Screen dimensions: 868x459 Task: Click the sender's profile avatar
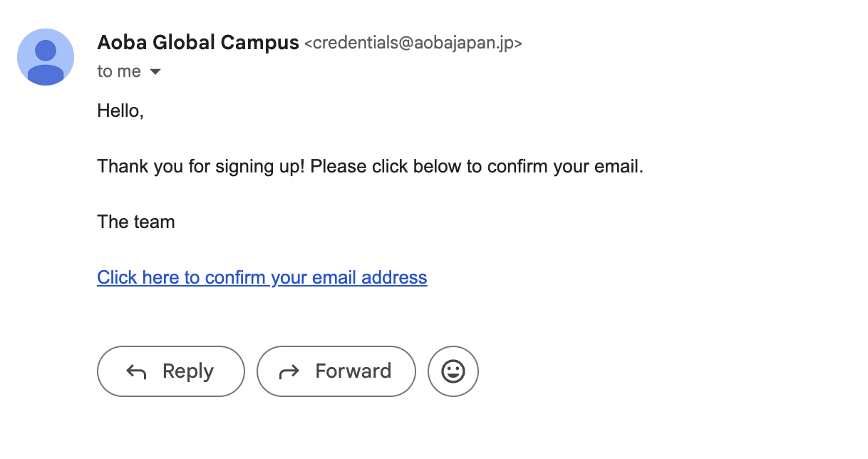click(46, 57)
